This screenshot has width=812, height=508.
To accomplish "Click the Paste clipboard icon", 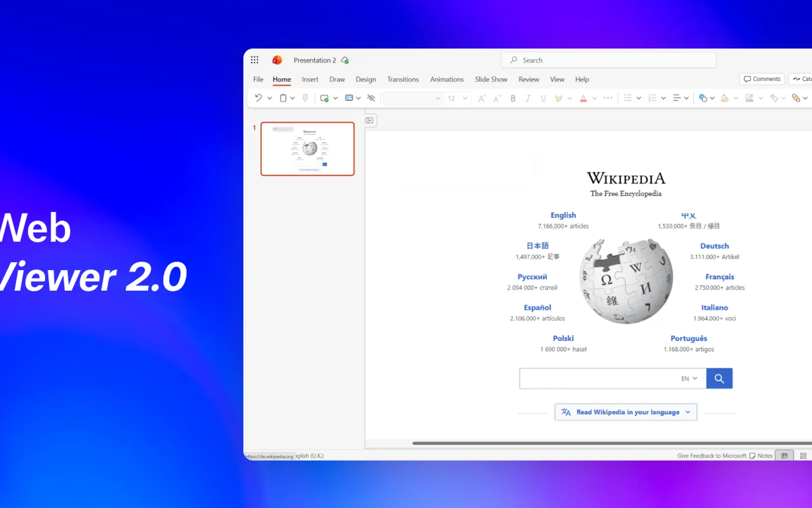I will point(283,98).
